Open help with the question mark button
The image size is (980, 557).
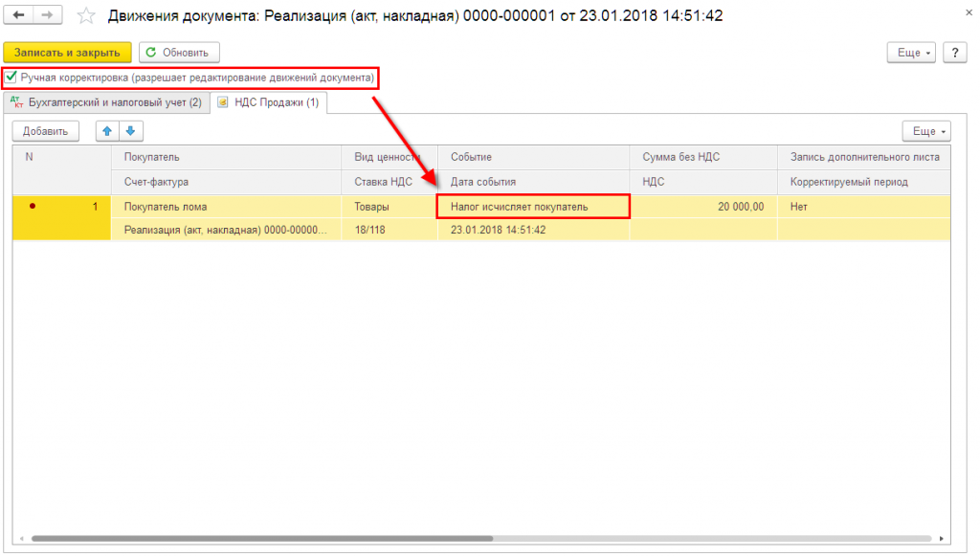coord(954,53)
